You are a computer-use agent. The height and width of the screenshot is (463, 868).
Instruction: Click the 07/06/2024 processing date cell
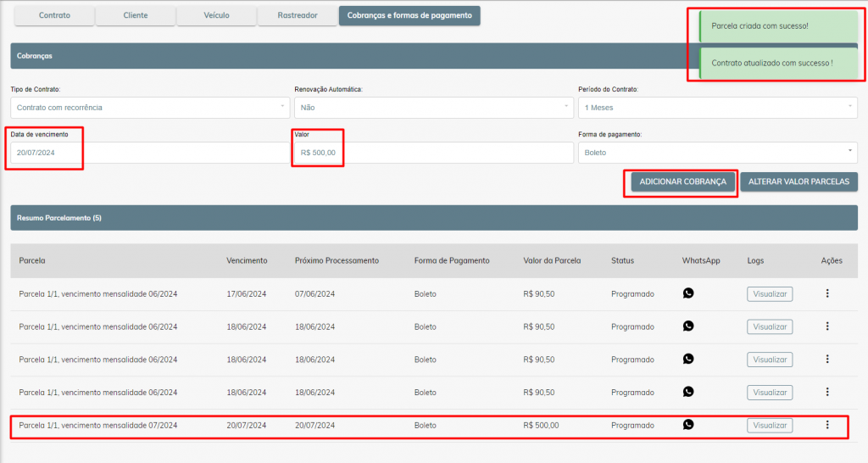click(x=314, y=294)
